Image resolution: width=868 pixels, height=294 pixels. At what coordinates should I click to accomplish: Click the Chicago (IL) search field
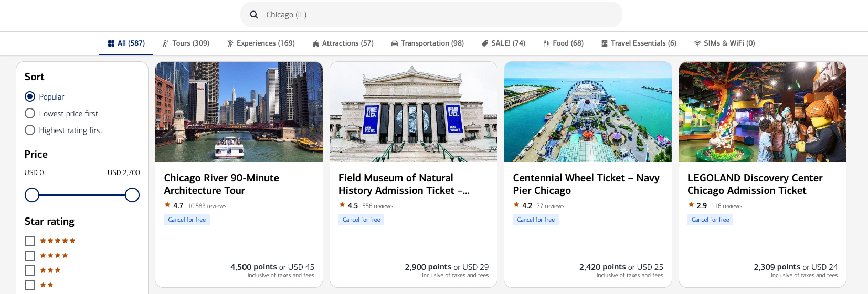tap(431, 15)
